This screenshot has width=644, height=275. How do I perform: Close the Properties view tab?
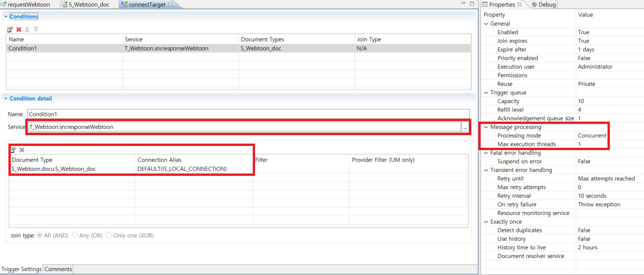click(x=520, y=4)
